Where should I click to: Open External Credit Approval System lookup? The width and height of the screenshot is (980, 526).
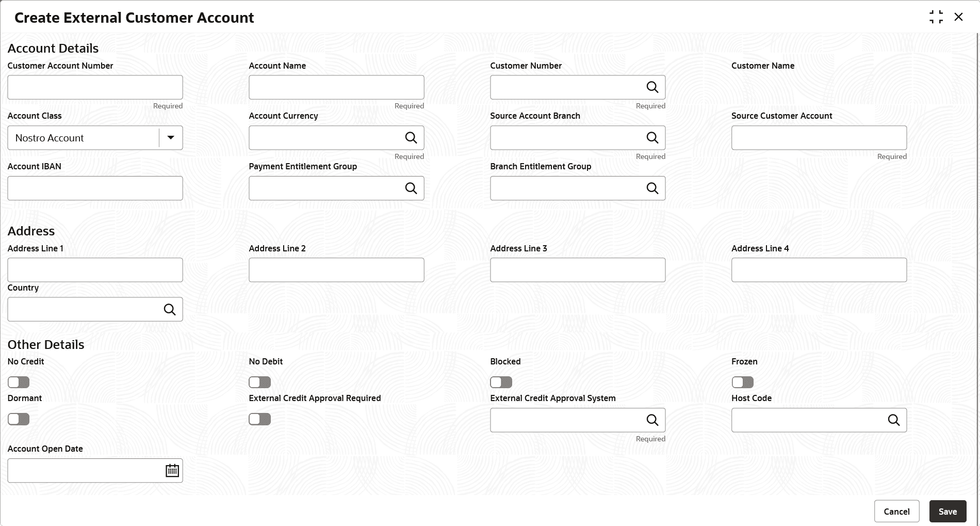[652, 420]
